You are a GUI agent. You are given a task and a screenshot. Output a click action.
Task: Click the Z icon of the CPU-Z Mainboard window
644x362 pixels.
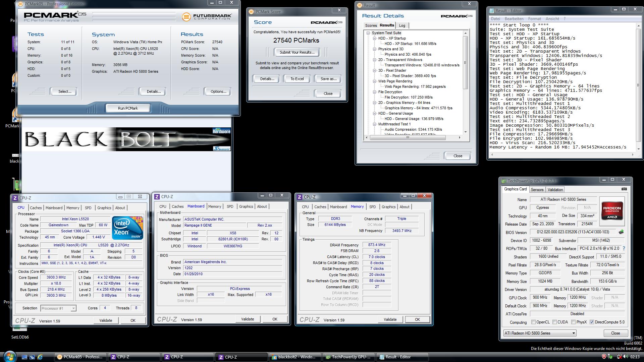[157, 197]
